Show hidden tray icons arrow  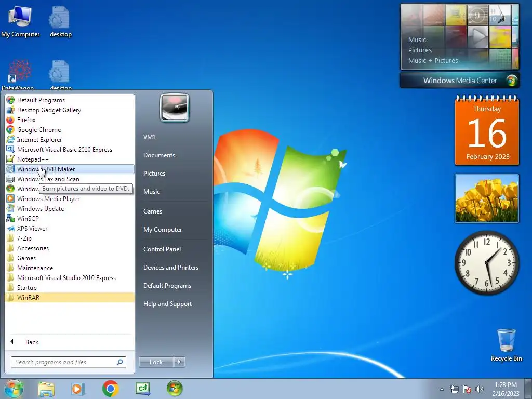442,389
